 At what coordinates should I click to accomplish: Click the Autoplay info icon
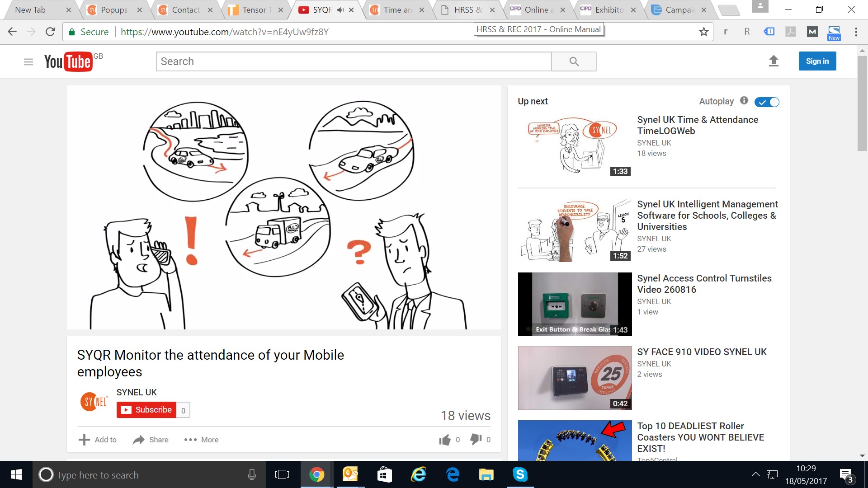(744, 101)
